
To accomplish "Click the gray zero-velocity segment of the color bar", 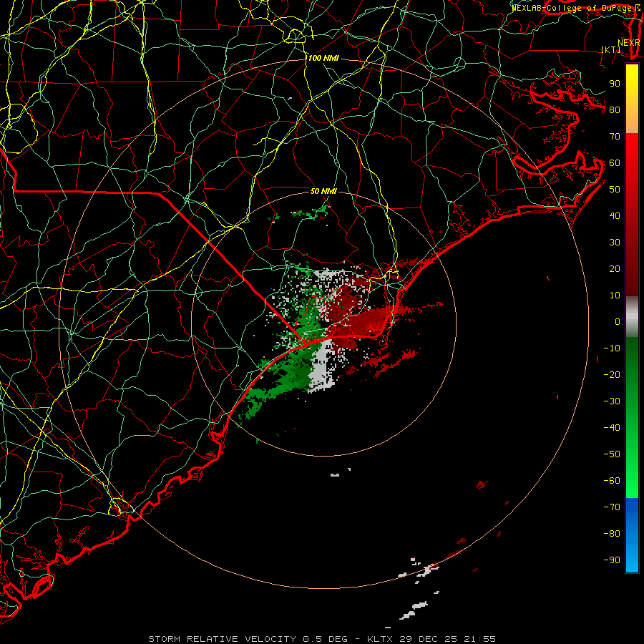I will [x=632, y=317].
